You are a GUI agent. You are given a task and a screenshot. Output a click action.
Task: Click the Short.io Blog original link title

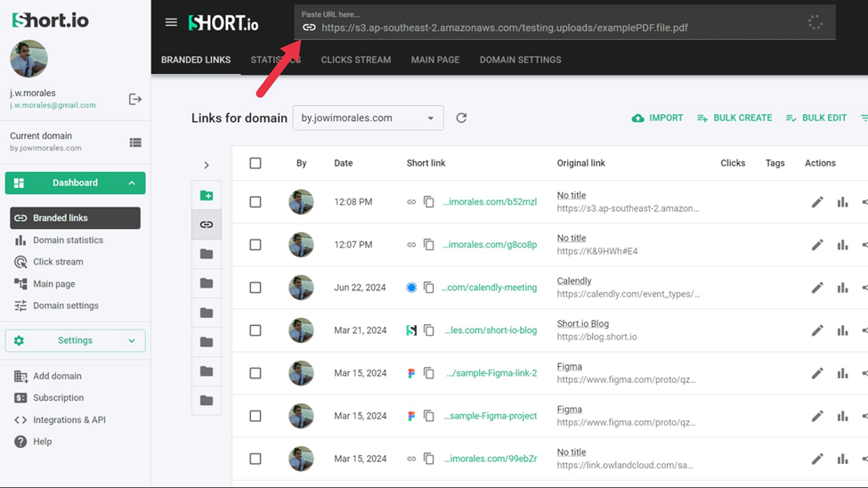[x=583, y=323]
